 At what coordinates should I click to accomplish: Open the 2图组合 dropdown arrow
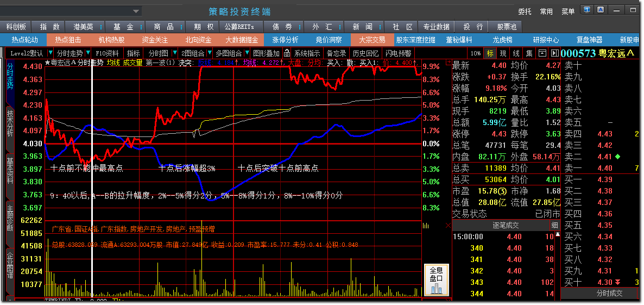[210, 53]
